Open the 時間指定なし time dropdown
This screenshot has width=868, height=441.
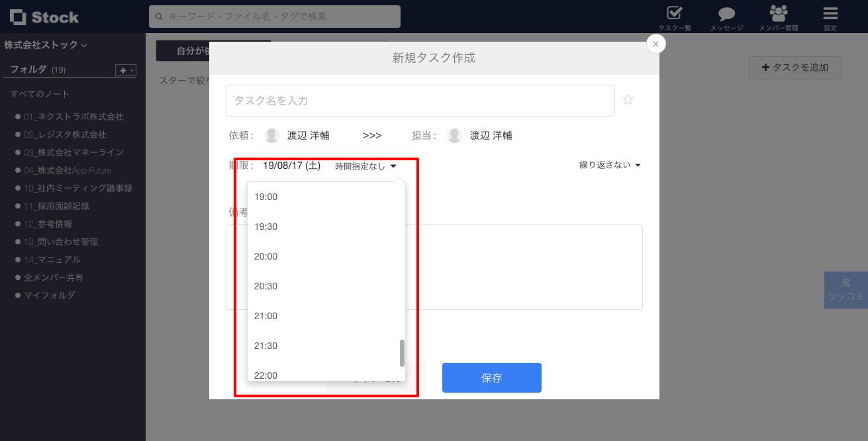coord(365,166)
